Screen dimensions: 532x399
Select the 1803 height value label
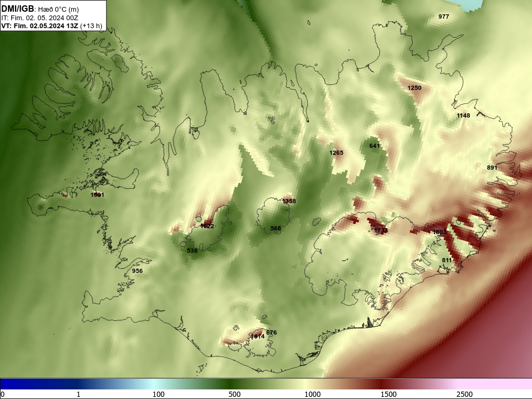(x=439, y=232)
